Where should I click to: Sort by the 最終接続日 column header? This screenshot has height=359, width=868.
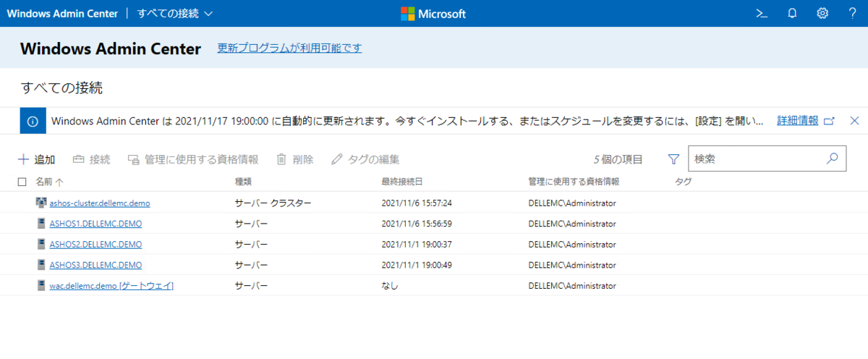[401, 182]
